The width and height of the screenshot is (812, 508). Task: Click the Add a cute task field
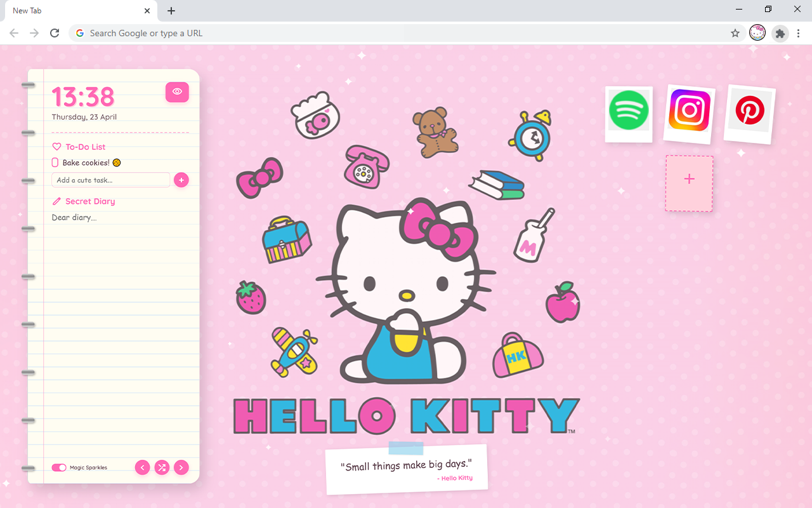tap(110, 180)
